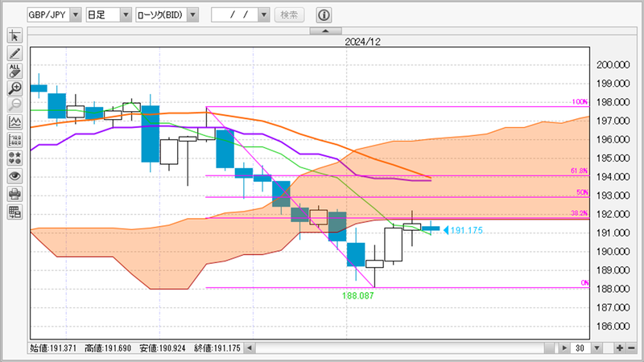Open the date picker dropdown arrow
The image size is (644, 362).
264,14
